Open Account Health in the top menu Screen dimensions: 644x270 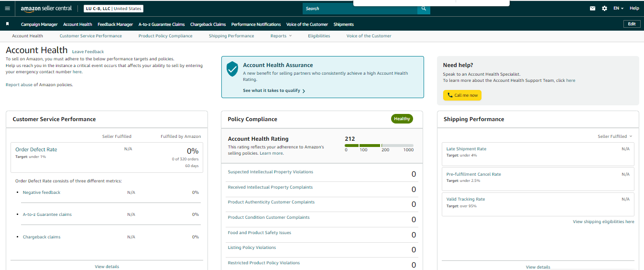click(x=77, y=24)
